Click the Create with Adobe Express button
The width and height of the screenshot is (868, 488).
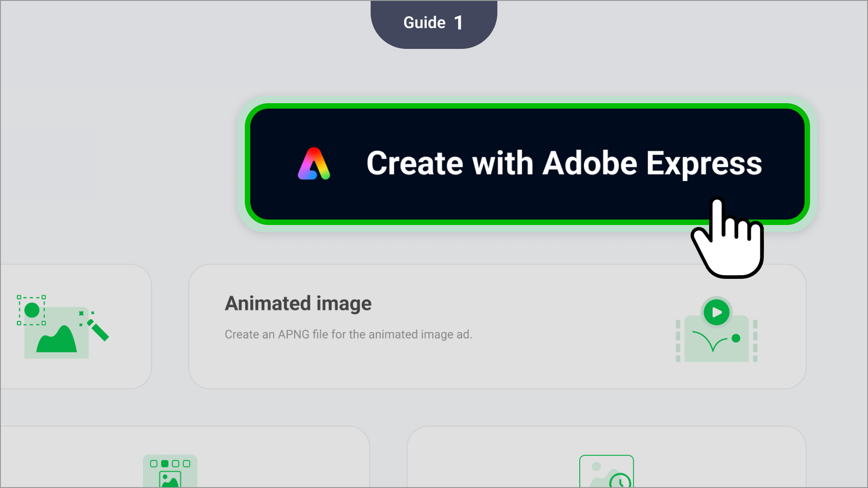(x=527, y=164)
